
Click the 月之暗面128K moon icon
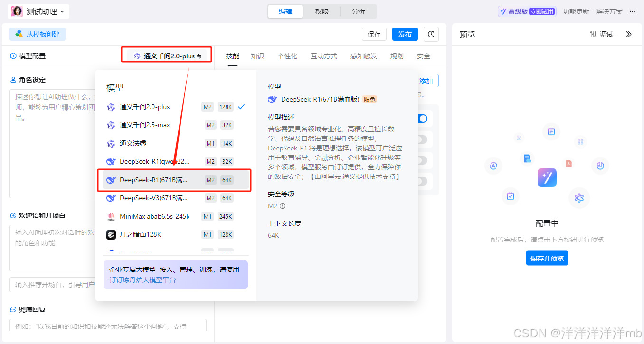pyautogui.click(x=111, y=234)
